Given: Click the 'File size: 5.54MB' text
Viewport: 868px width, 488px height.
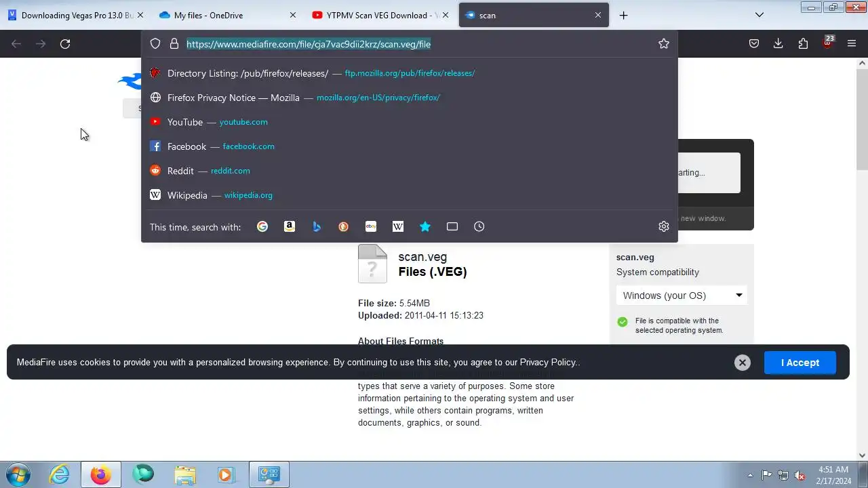Looking at the screenshot, I should (x=394, y=303).
